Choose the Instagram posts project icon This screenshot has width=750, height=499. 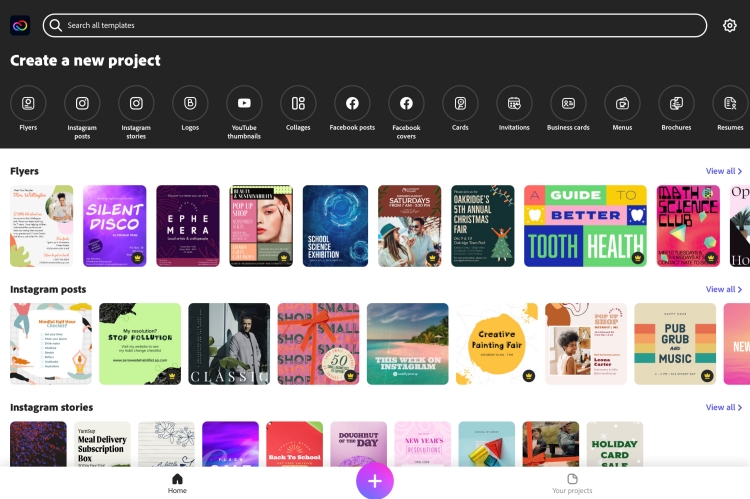[x=82, y=103]
